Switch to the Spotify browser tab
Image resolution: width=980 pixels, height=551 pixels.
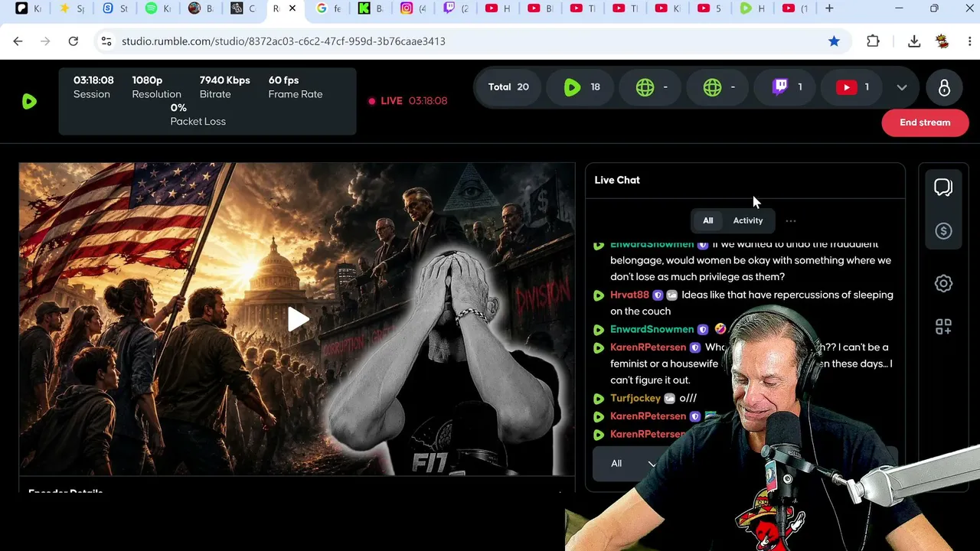pyautogui.click(x=158, y=8)
